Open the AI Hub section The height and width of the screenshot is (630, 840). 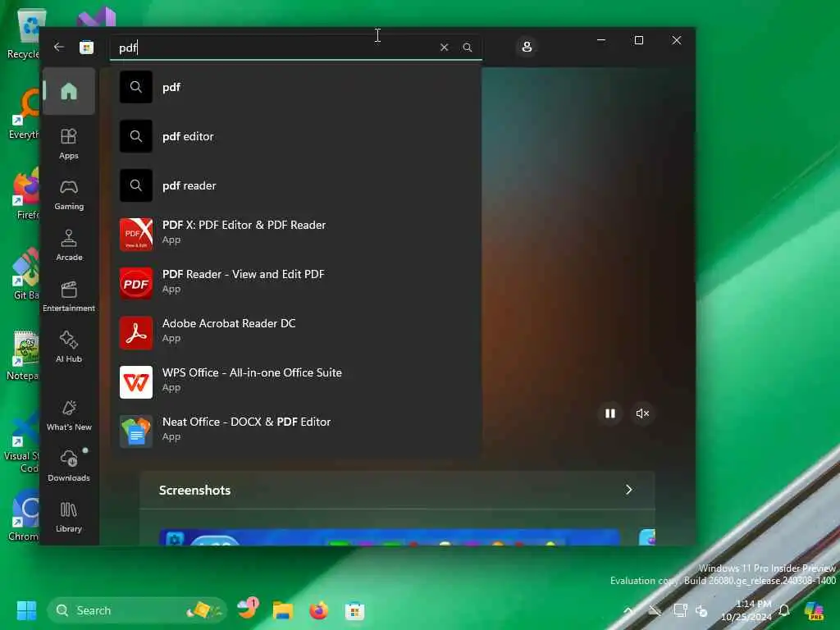(69, 347)
